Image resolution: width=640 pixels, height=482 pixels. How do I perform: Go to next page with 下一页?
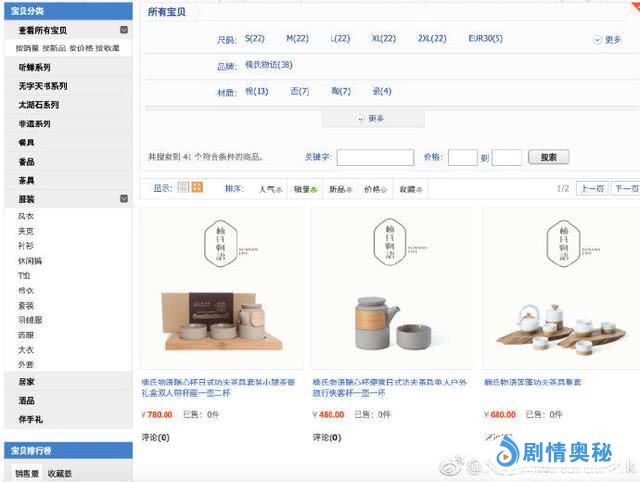(625, 188)
